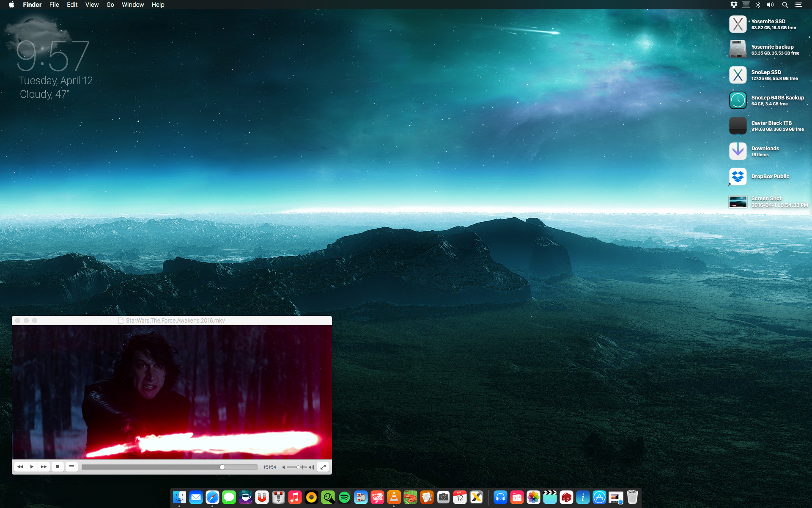This screenshot has width=812, height=508.
Task: Click the 1:51:54 elapsed time display
Action: [x=270, y=467]
